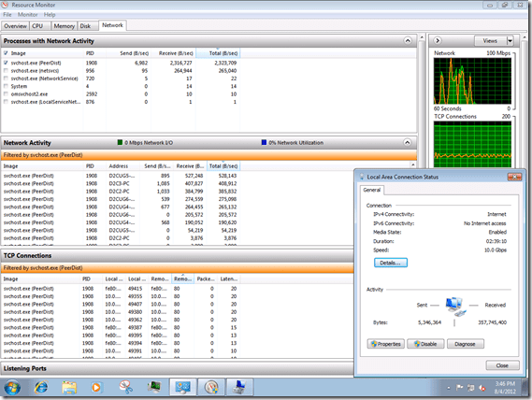Click the TCP Connections section header
Image resolution: width=532 pixels, height=400 pixels.
pyautogui.click(x=177, y=255)
